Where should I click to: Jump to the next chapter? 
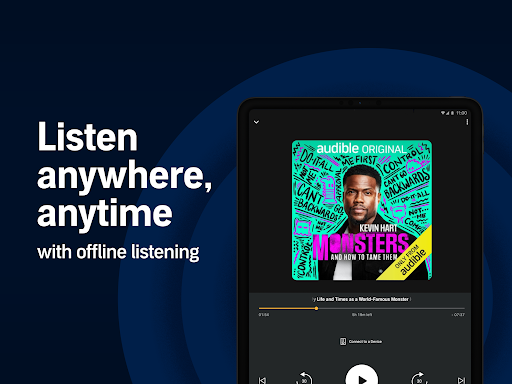(461, 380)
